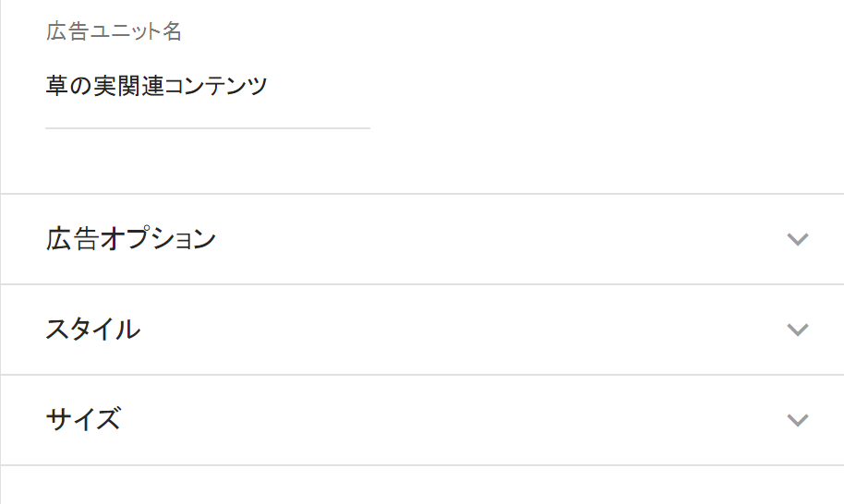The width and height of the screenshot is (844, 504).
Task: Toggle the サイズ dropdown arrow
Action: pyautogui.click(x=798, y=420)
